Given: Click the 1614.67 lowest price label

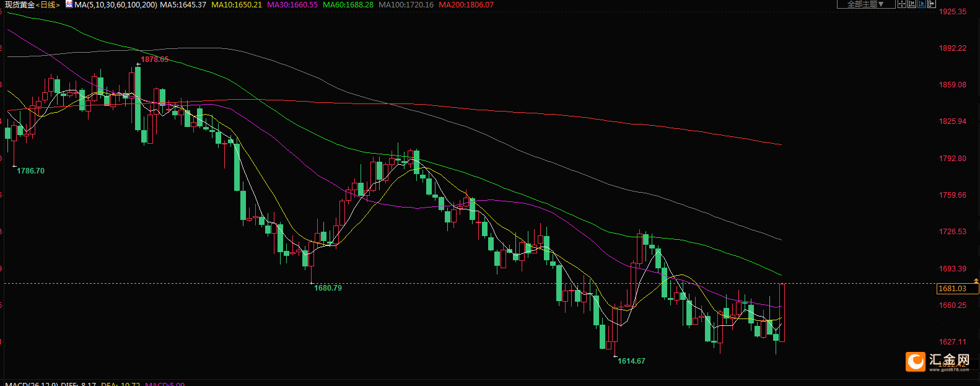Looking at the screenshot, I should tap(631, 361).
